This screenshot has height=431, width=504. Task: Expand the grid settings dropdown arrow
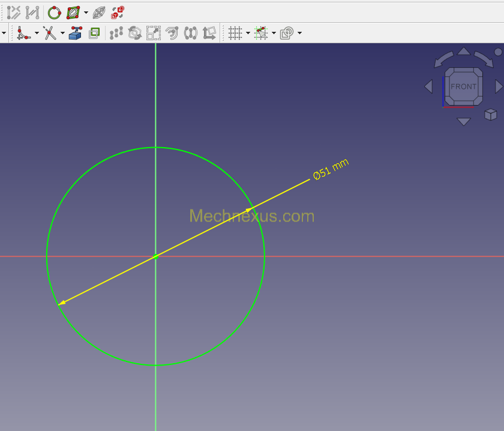coord(248,33)
